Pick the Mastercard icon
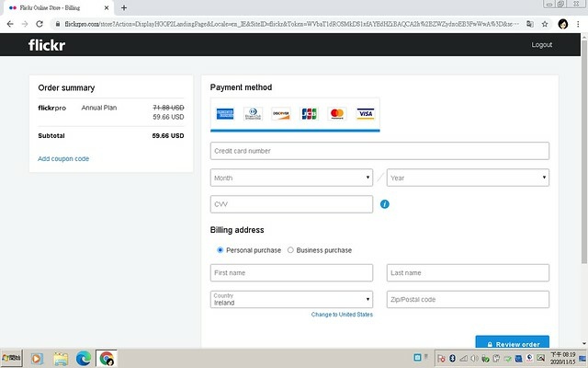 point(337,114)
